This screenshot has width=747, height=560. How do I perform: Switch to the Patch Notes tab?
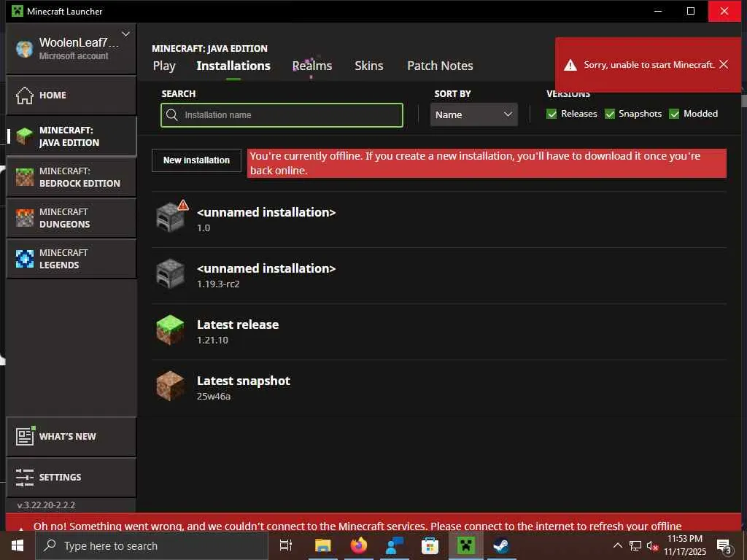coord(440,66)
